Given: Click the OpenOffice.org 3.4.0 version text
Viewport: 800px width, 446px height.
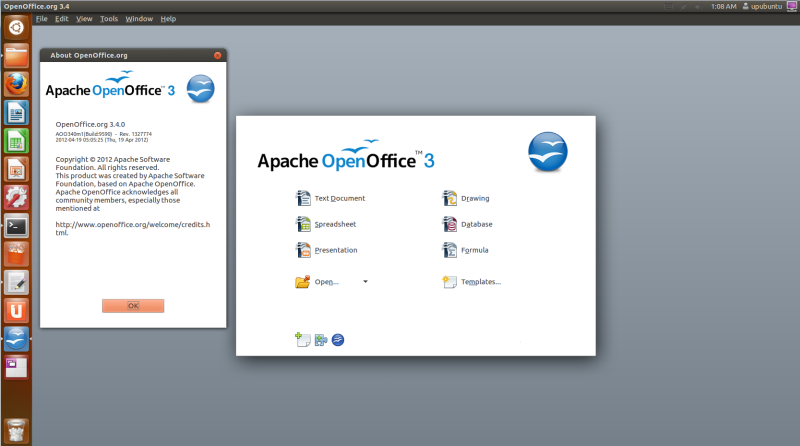Looking at the screenshot, I should tap(90, 124).
